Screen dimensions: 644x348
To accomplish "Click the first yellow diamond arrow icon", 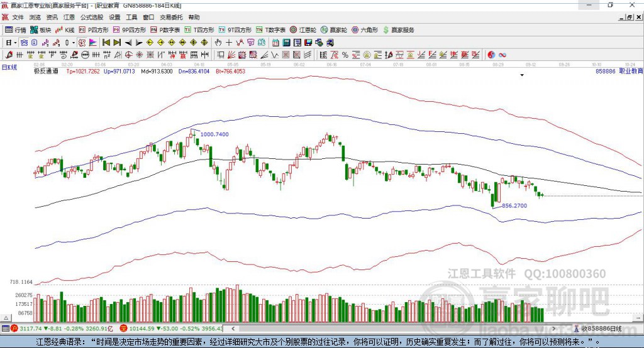I will click(150, 43).
